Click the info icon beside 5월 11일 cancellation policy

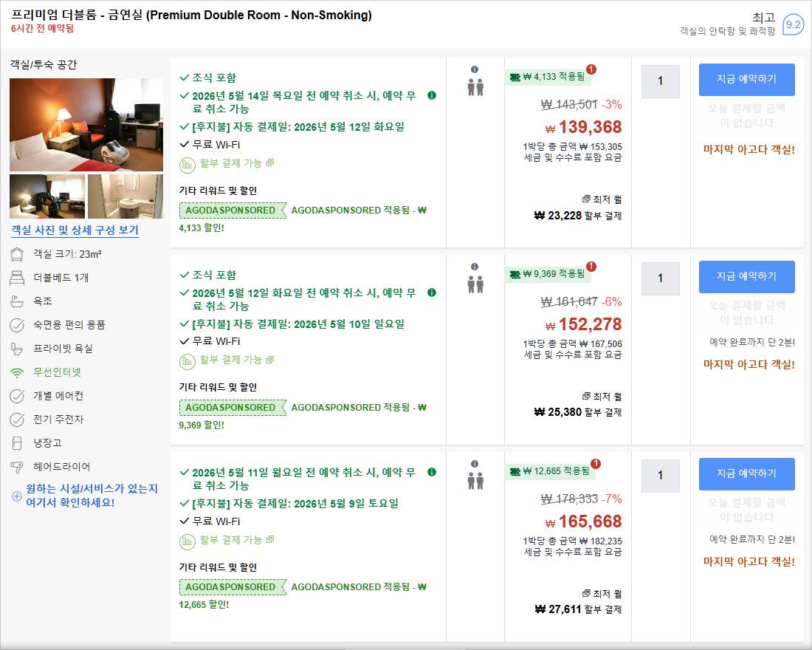click(x=432, y=472)
